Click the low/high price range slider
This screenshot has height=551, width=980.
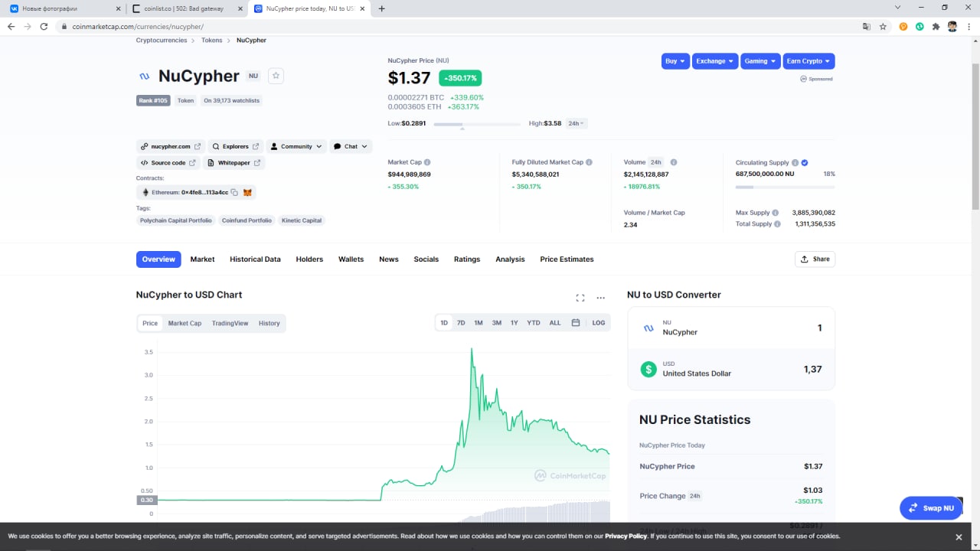point(477,124)
